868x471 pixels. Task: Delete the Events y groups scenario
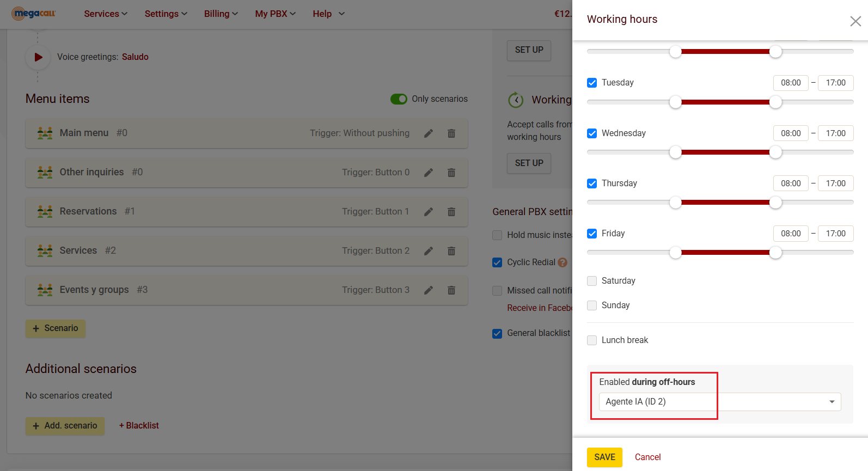click(451, 290)
